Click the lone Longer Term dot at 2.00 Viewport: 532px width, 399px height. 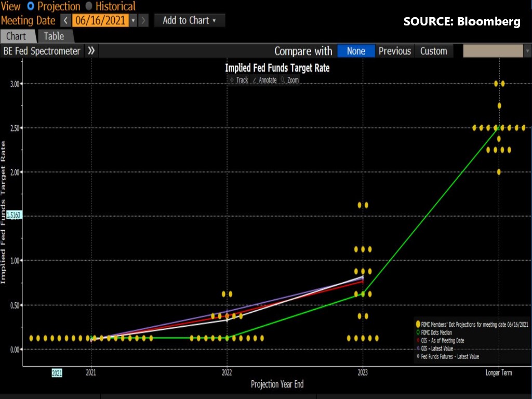(x=499, y=172)
